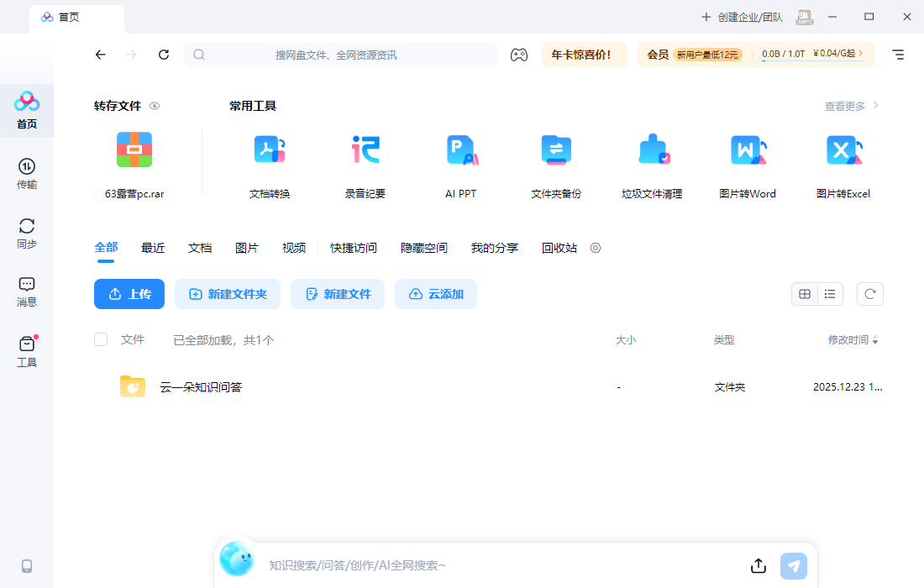Open the 同步 sync sidebar icon
Image resolution: width=924 pixels, height=588 pixels.
(x=27, y=233)
